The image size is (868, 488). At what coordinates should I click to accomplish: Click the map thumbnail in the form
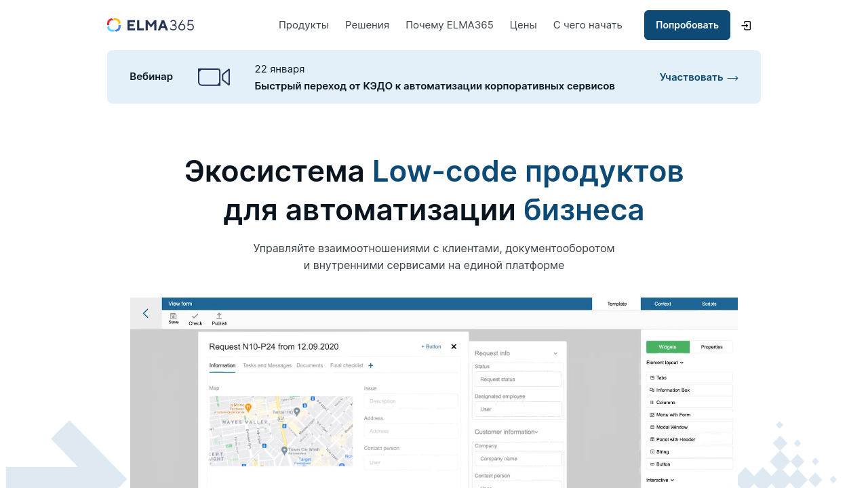coord(281,430)
